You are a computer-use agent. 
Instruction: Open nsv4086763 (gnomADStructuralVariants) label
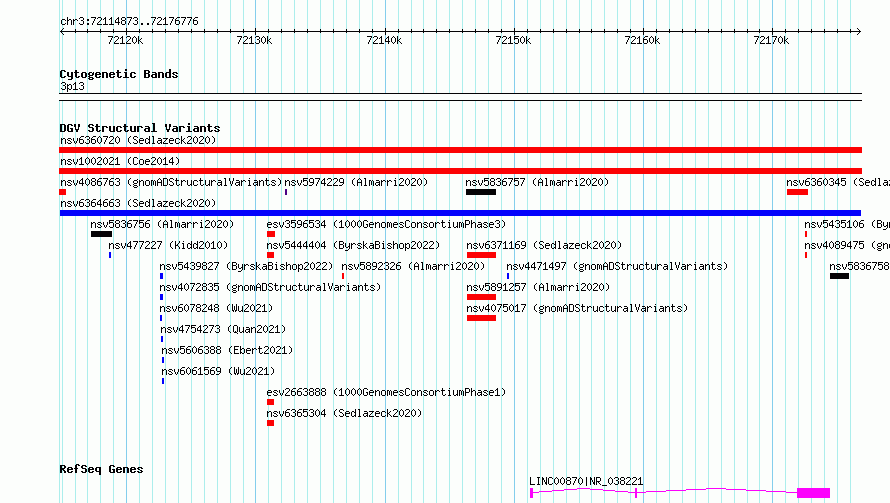point(171,182)
